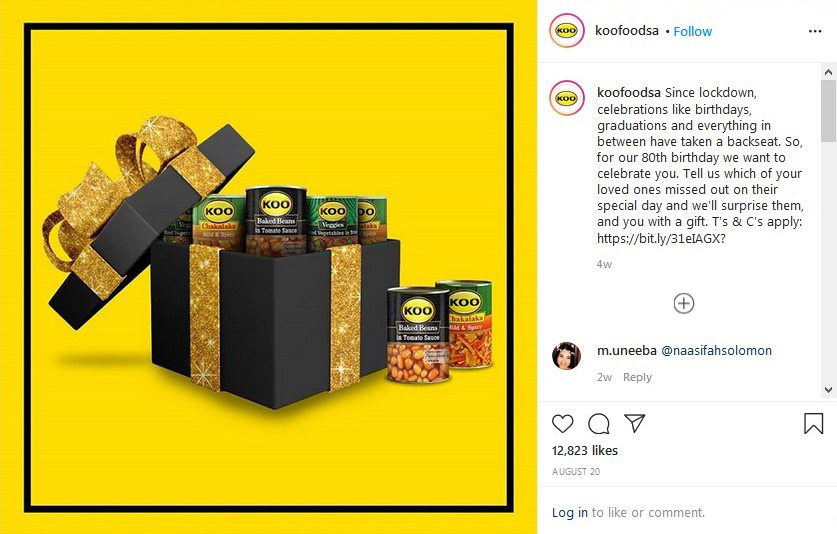
Task: Share the post with the paper plane icon
Action: (635, 423)
